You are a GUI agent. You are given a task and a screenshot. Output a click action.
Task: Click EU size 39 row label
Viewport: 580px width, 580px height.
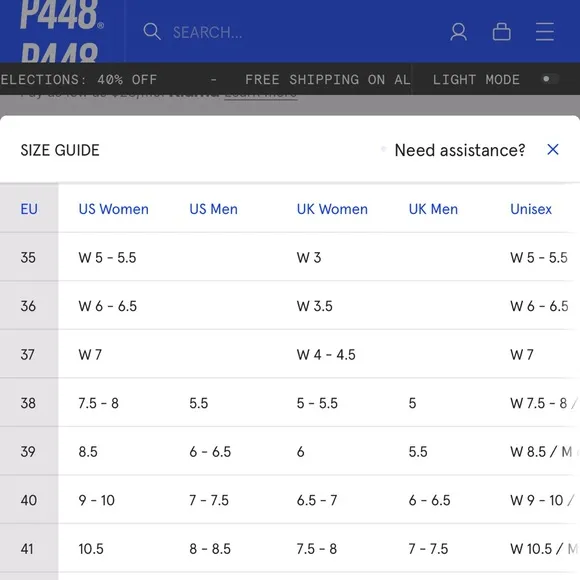coord(28,451)
